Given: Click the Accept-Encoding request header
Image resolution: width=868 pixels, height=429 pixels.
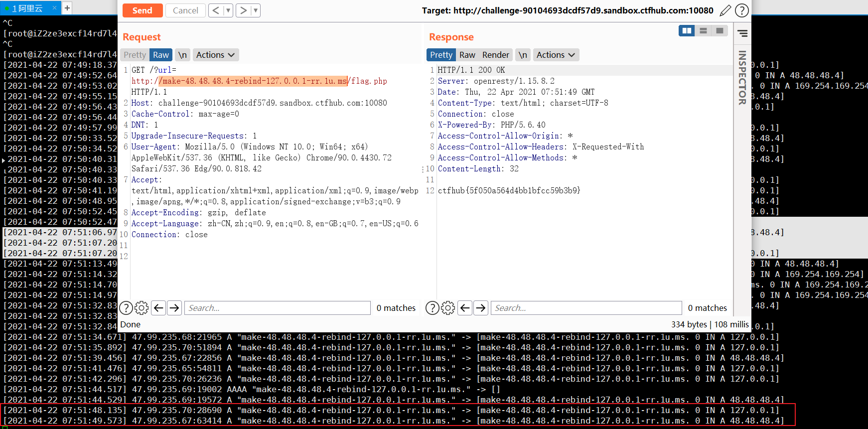Looking at the screenshot, I should (x=198, y=212).
